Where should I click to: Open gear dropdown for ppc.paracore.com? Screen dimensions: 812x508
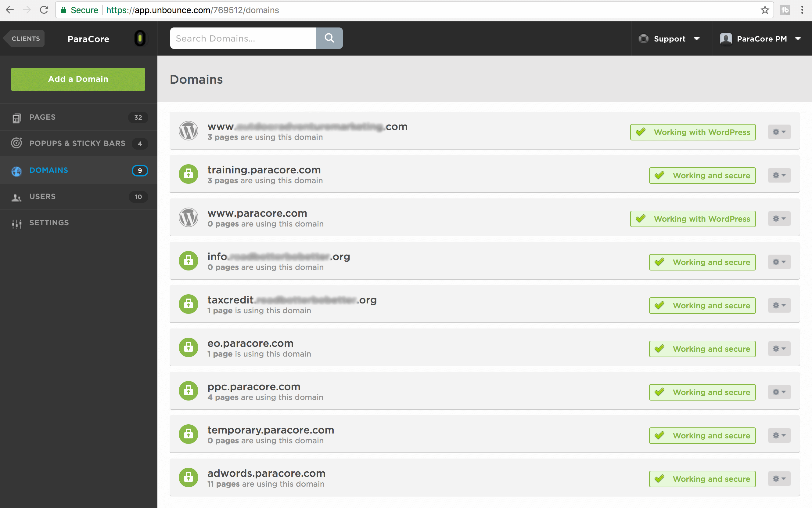pos(779,392)
